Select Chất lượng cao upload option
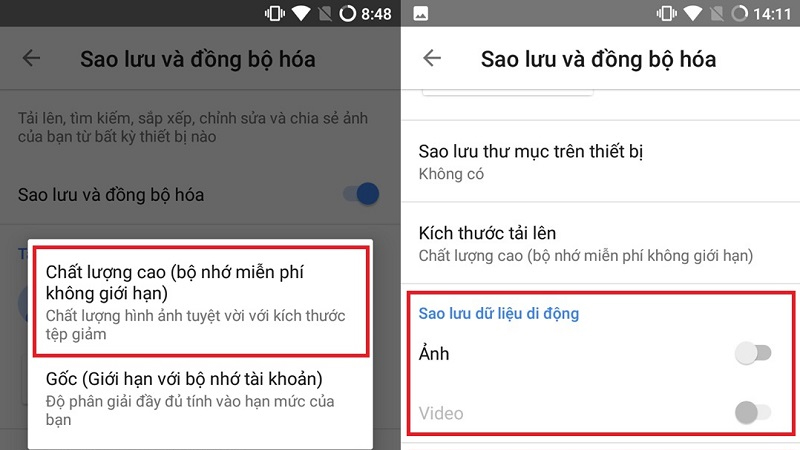The width and height of the screenshot is (800, 450). [201, 302]
